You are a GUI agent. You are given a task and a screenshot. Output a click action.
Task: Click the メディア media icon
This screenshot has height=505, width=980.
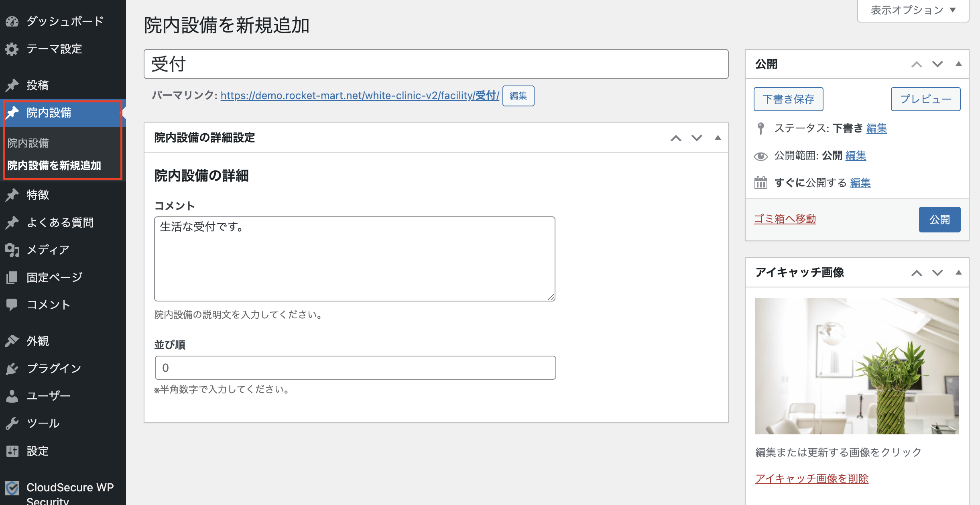coord(12,250)
